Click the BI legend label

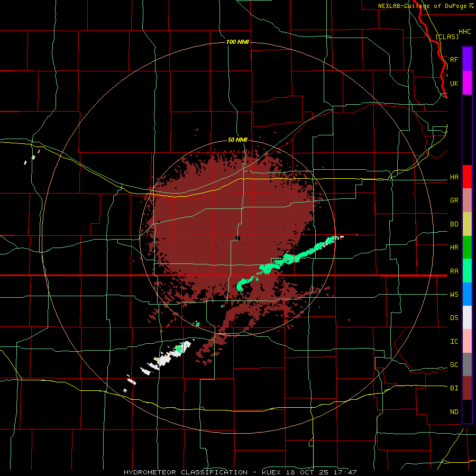tap(454, 388)
